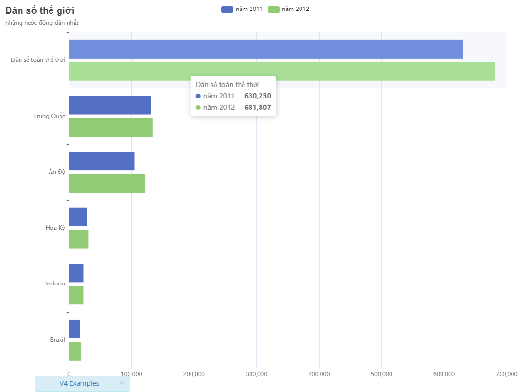Select the green 2012 bar for Hoa Kỳ
The height and width of the screenshot is (392, 532).
79,239
